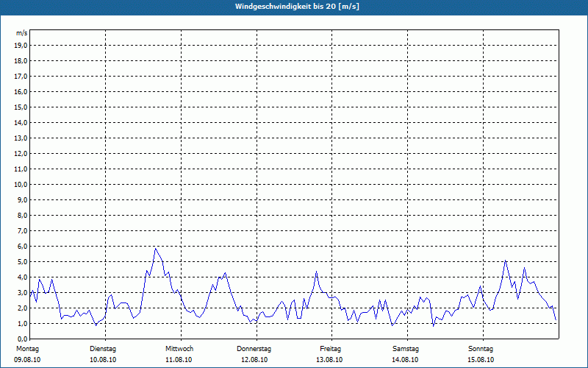Select the 15,0 y-axis label
The image size is (588, 368).
[21, 107]
